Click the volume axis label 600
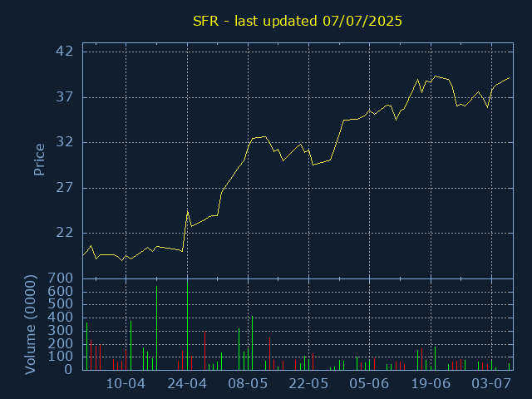This screenshot has height=399, width=532. (61, 292)
